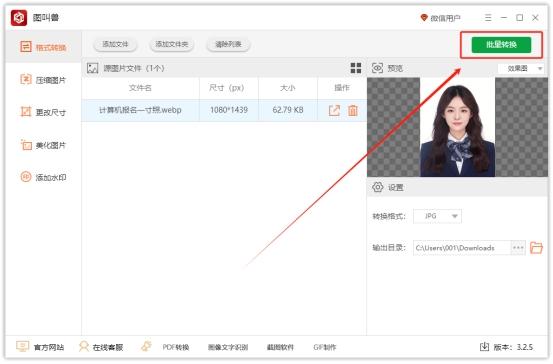Screen dimensions: 553x364
Task: Sort by 文件名 column header
Action: (x=140, y=88)
